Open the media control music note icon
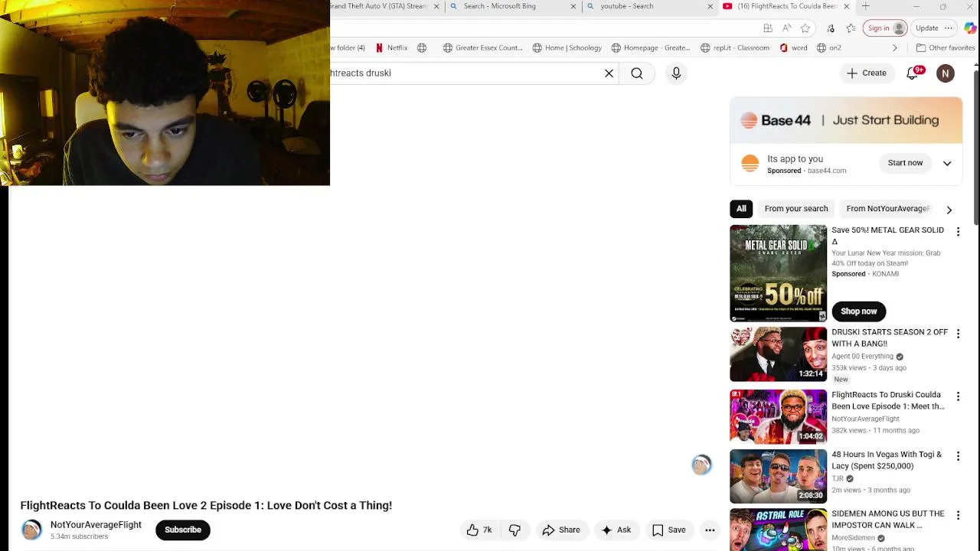 831,28
